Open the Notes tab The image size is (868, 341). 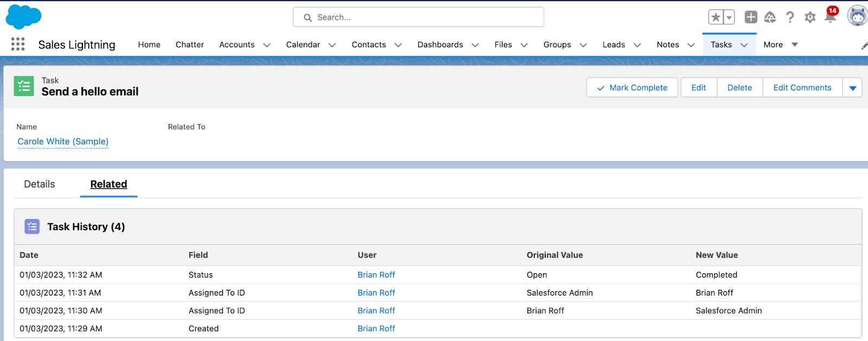pos(668,44)
